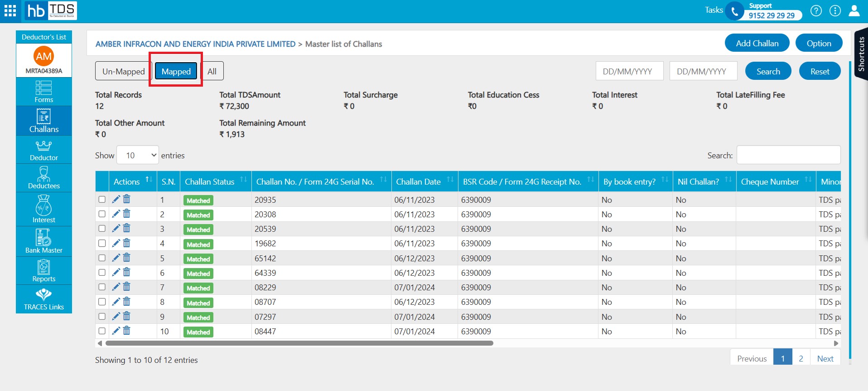Sort by By book entry? column
The height and width of the screenshot is (391, 868).
636,181
